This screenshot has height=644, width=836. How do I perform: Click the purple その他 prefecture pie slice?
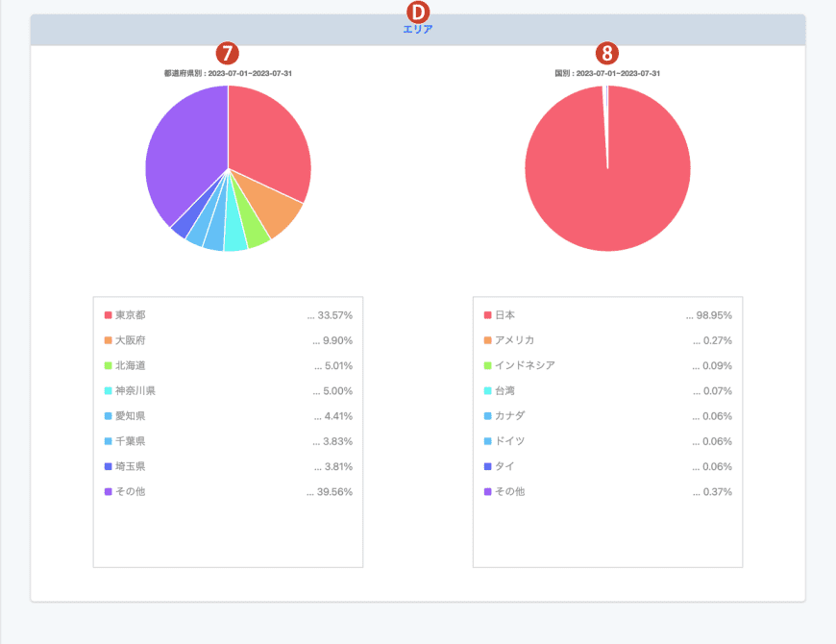point(183,159)
